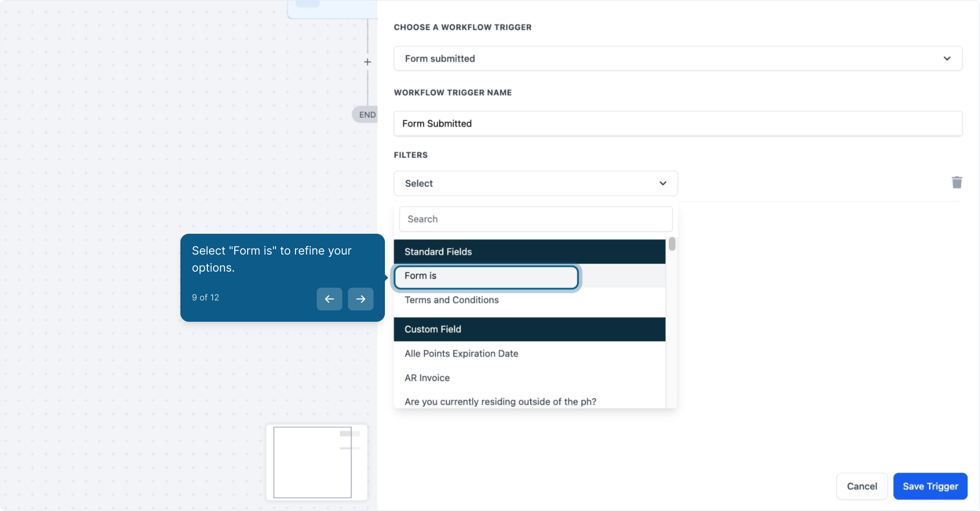Click the filter list scrollbar thumb
The image size is (980, 511).
pyautogui.click(x=672, y=244)
